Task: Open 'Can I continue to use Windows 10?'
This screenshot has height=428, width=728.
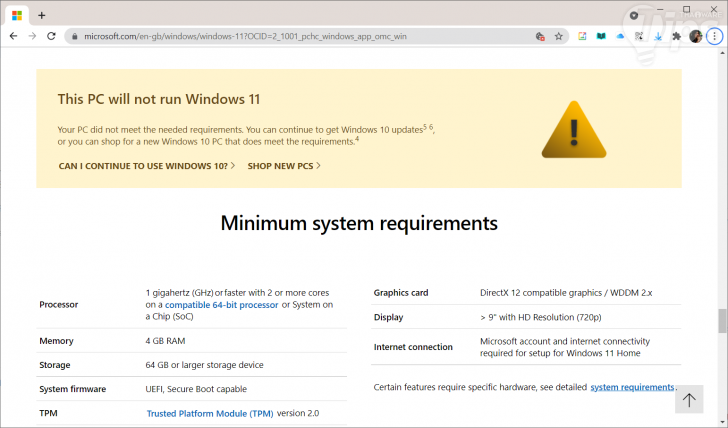Action: pos(147,166)
